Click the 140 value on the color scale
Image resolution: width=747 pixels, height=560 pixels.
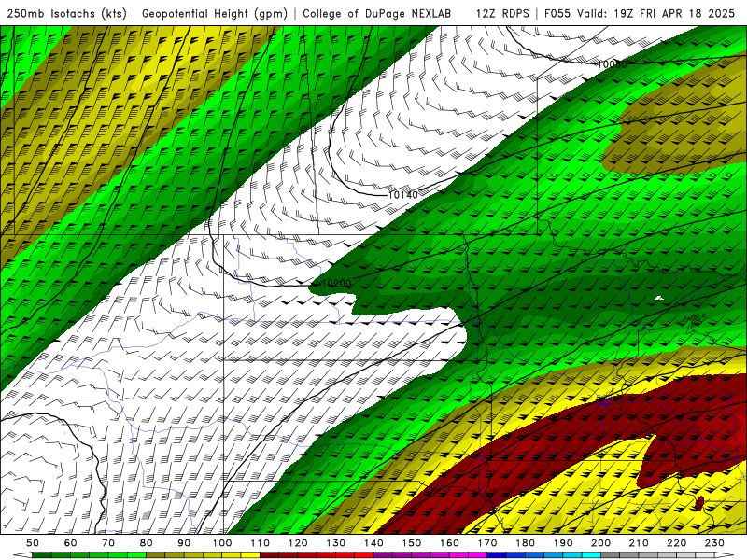pyautogui.click(x=373, y=543)
